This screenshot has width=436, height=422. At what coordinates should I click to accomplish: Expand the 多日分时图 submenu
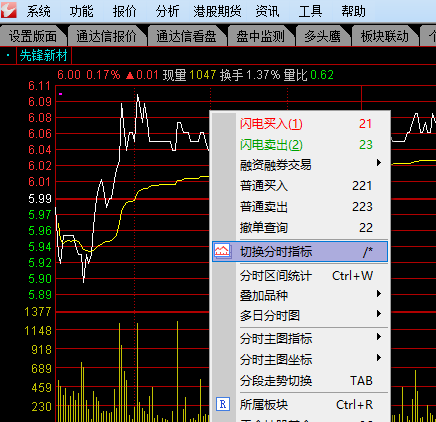[301, 315]
